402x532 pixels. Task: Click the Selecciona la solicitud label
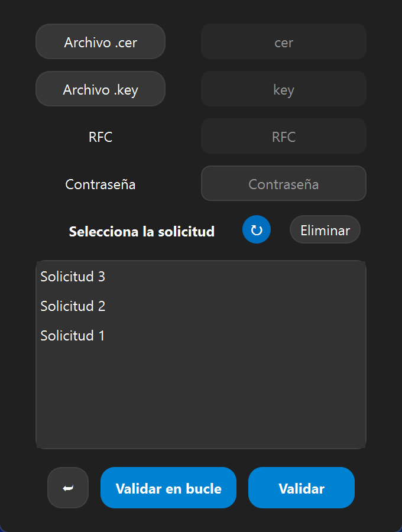(142, 231)
